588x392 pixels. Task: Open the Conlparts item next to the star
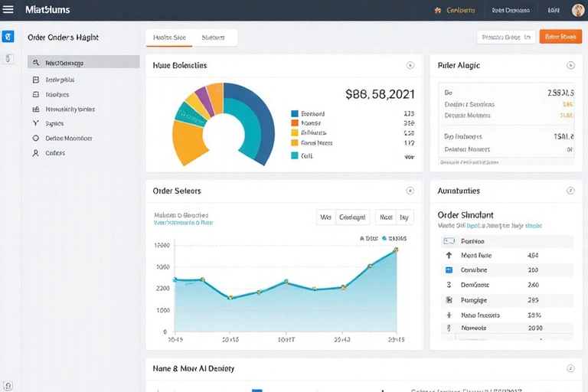(460, 11)
